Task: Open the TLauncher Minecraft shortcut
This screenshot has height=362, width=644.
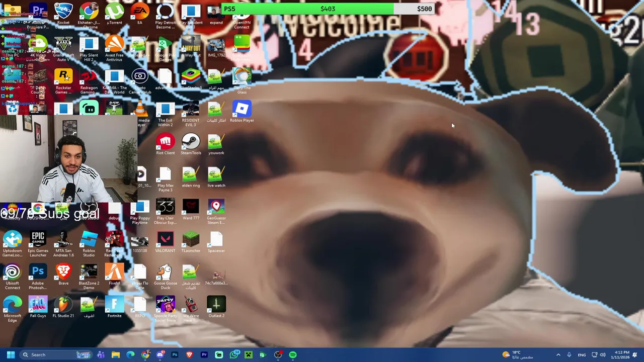Action: coord(191,243)
